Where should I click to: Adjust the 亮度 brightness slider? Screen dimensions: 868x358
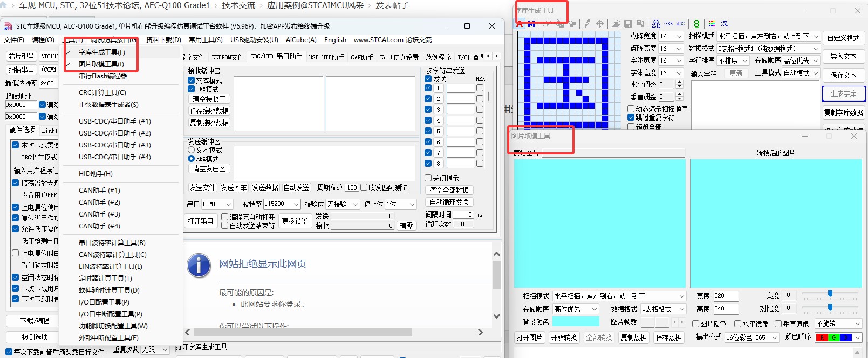click(x=830, y=294)
